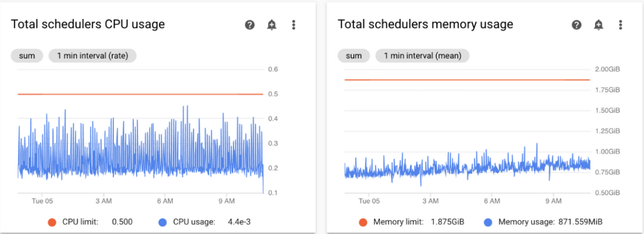Screen dimensions: 644x234
Task: Click the sum chip on CPU chart
Action: tap(27, 56)
